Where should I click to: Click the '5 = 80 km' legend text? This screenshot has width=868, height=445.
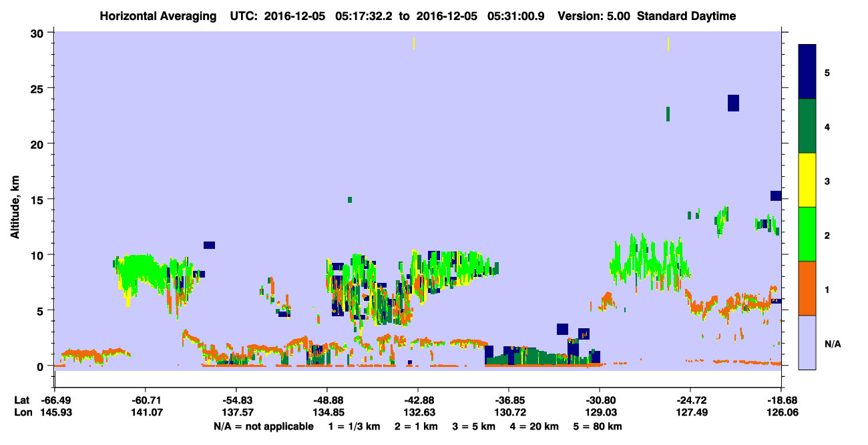coord(598,426)
